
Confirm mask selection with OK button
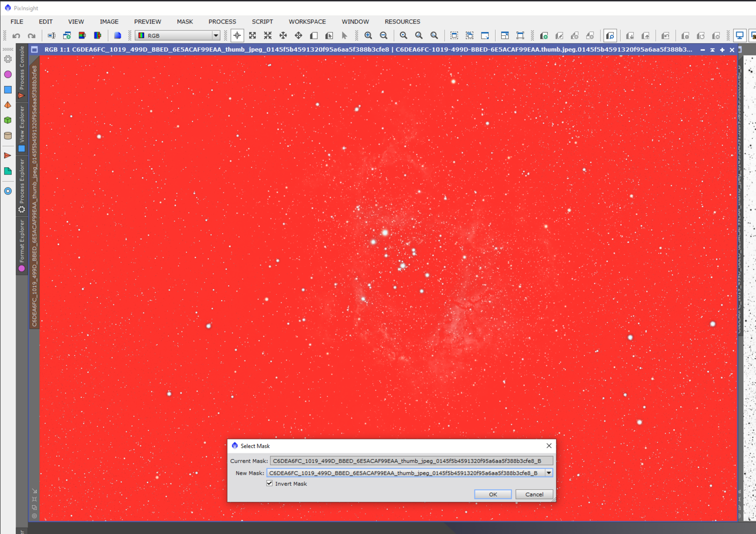(493, 494)
